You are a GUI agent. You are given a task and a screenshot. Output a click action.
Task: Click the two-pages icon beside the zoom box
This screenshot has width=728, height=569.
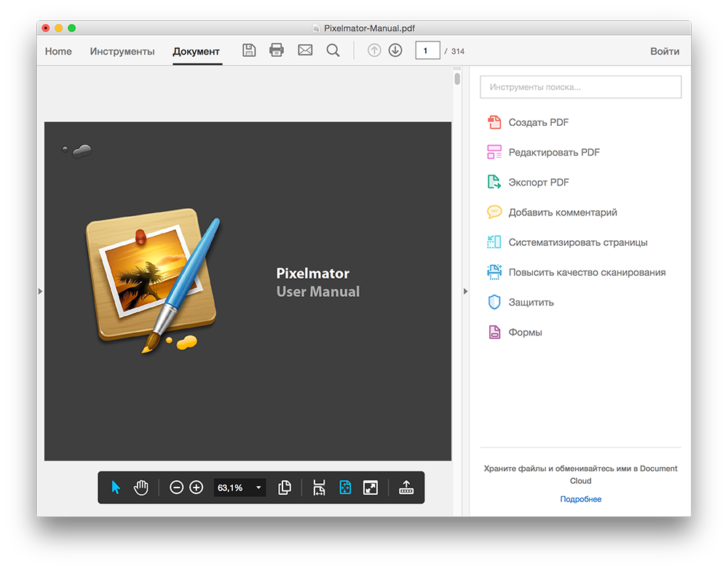285,488
